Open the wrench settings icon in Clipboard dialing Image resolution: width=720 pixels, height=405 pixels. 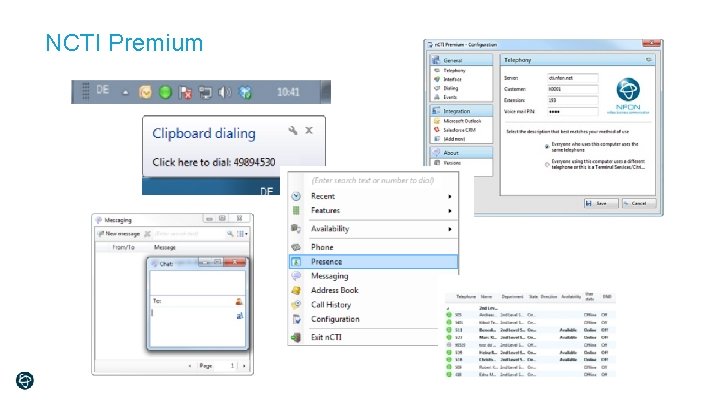click(292, 130)
